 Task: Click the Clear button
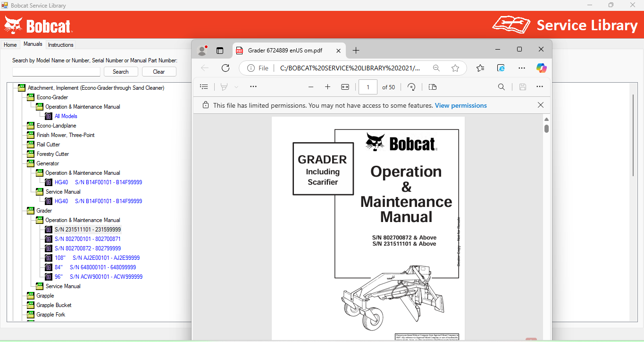click(x=159, y=72)
